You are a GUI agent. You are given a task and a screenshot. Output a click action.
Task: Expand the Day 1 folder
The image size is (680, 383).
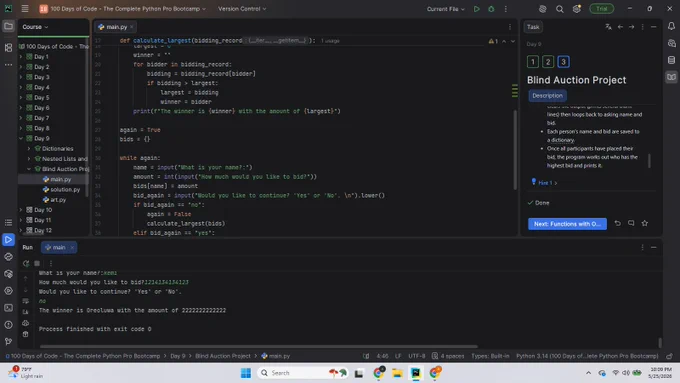coord(20,57)
